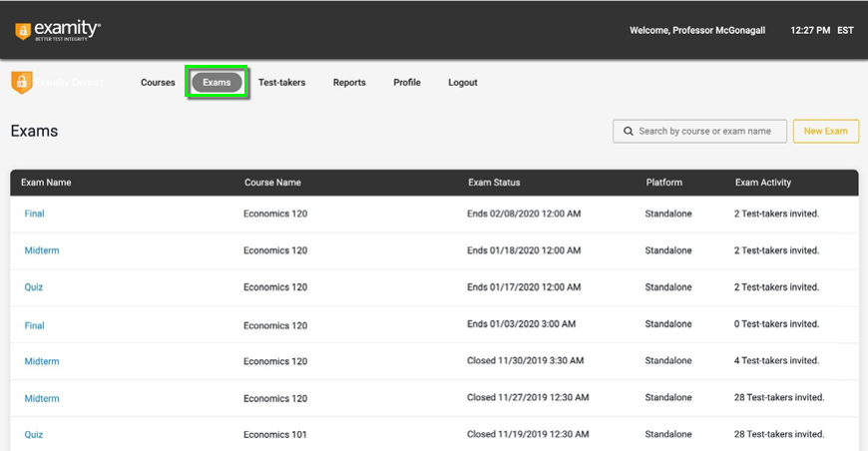Screen dimensions: 868x451
Task: Click the Exam Status column header
Action: pyautogui.click(x=494, y=183)
